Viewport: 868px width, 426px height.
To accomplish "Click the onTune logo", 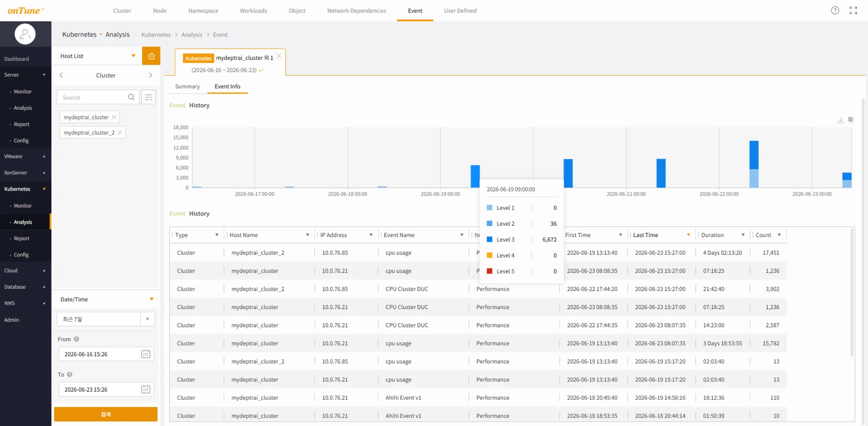I will tap(26, 11).
